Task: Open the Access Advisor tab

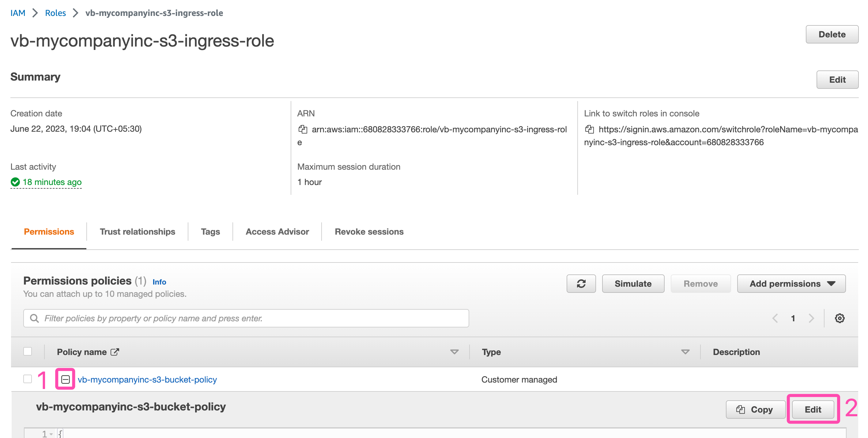Action: click(x=277, y=232)
